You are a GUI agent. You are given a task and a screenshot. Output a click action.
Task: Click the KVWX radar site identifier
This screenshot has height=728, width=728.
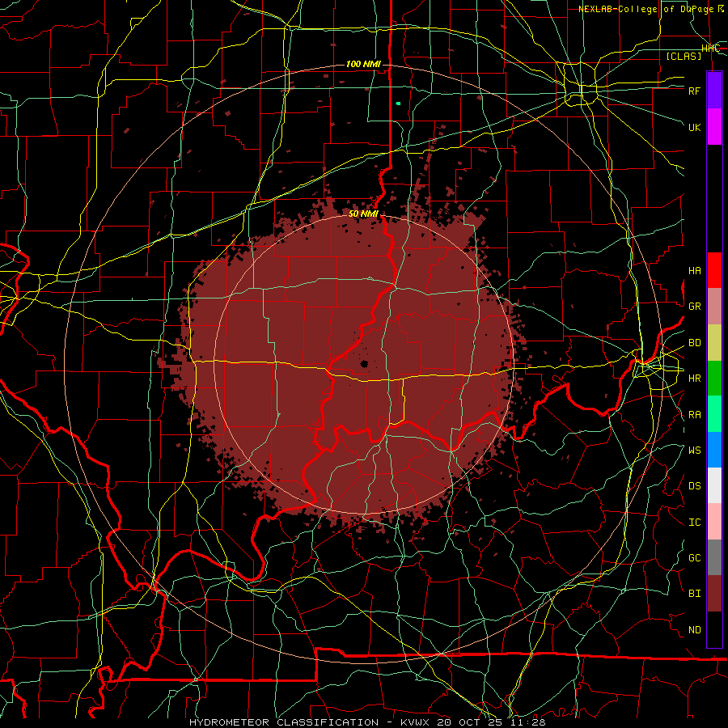(413, 722)
